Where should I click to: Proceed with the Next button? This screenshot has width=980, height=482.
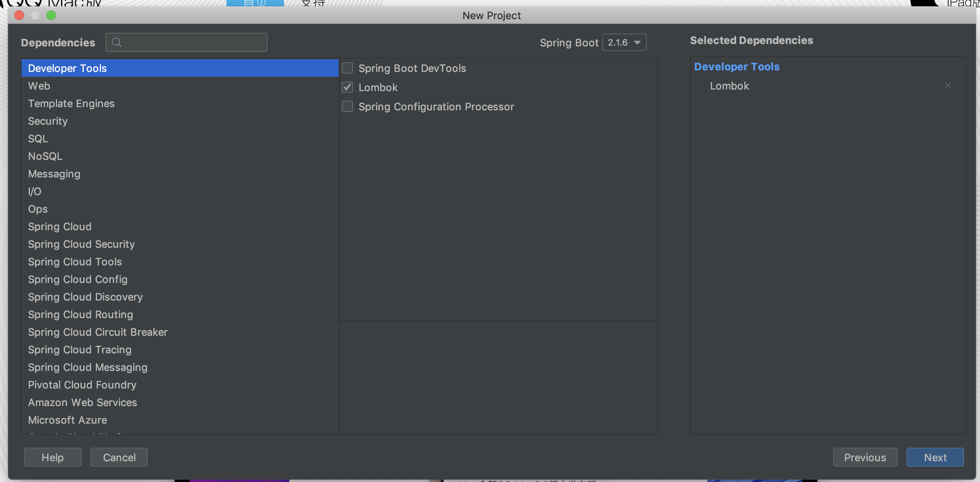(935, 457)
